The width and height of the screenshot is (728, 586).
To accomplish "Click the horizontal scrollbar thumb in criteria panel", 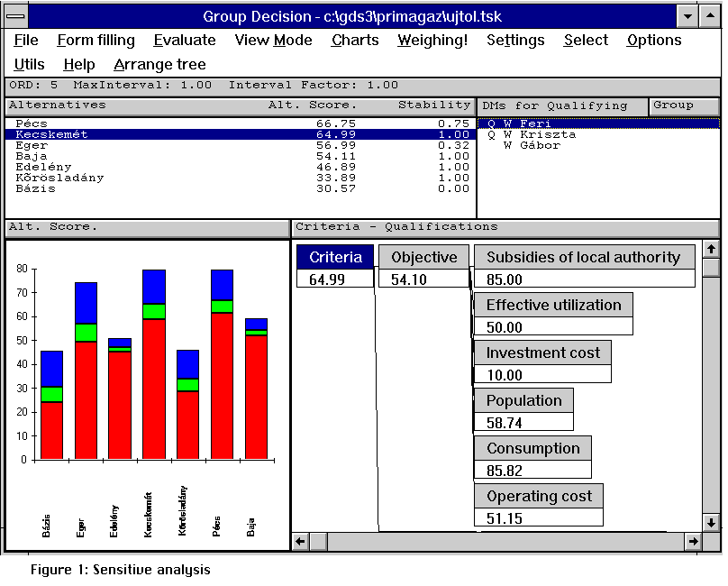I will (x=319, y=542).
